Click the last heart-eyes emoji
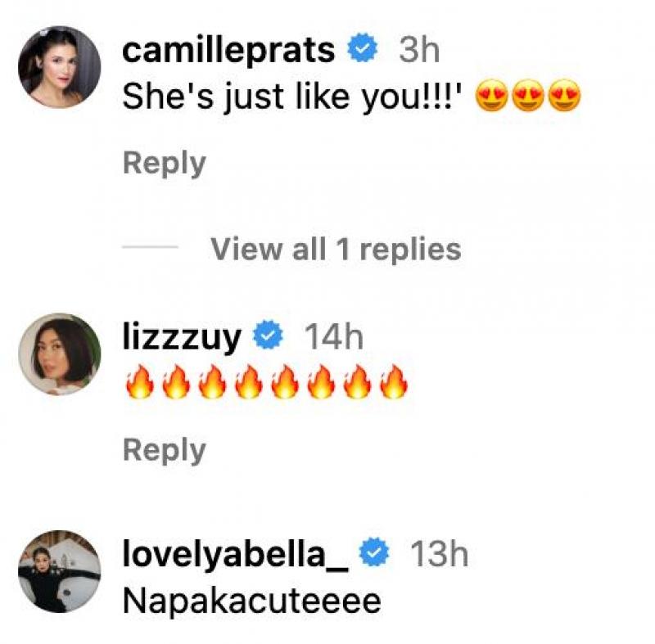The height and width of the screenshot is (644, 655). point(564,95)
